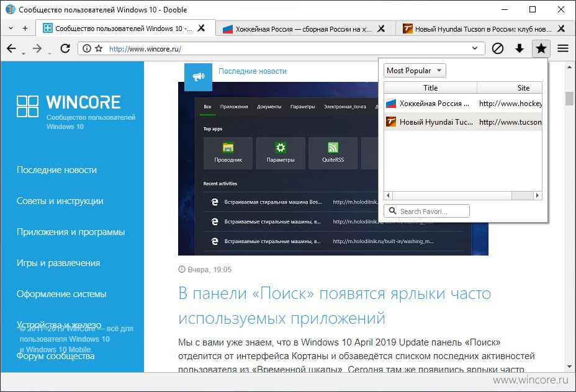This screenshot has width=576, height=392.
Task: Open the Most Popular sort dropdown
Action: [415, 71]
